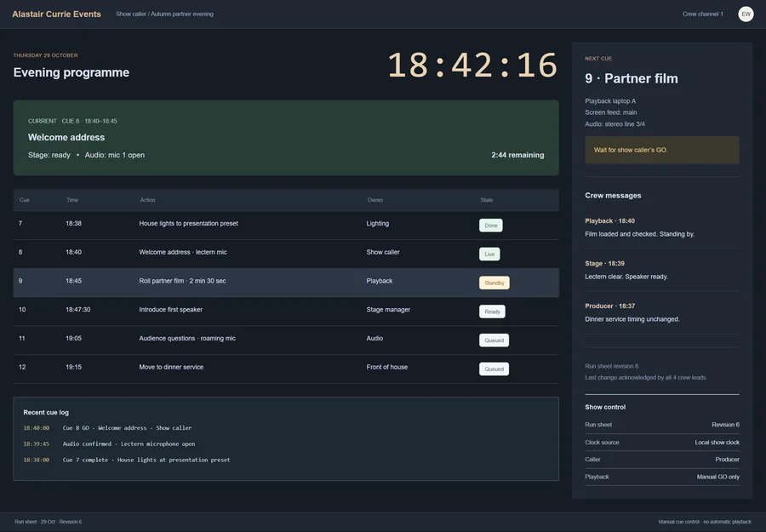The height and width of the screenshot is (532, 766).
Task: Click the log entry Cue 8 GO
Action: click(x=127, y=428)
